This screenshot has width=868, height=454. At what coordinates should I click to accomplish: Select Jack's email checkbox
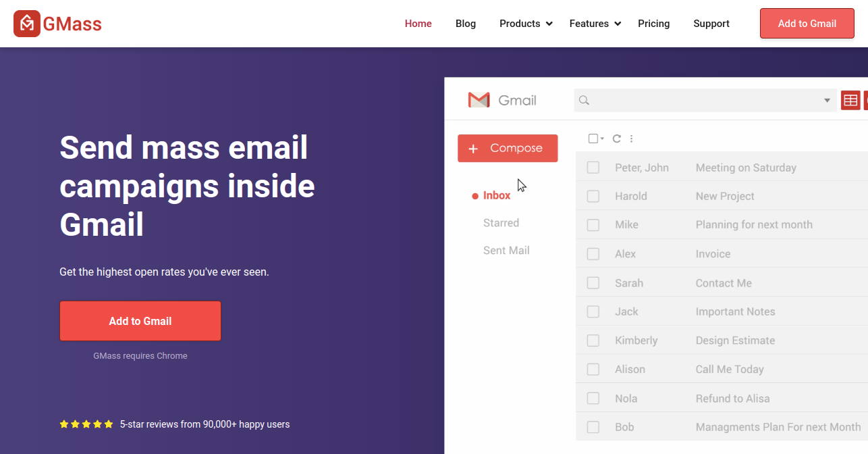593,311
